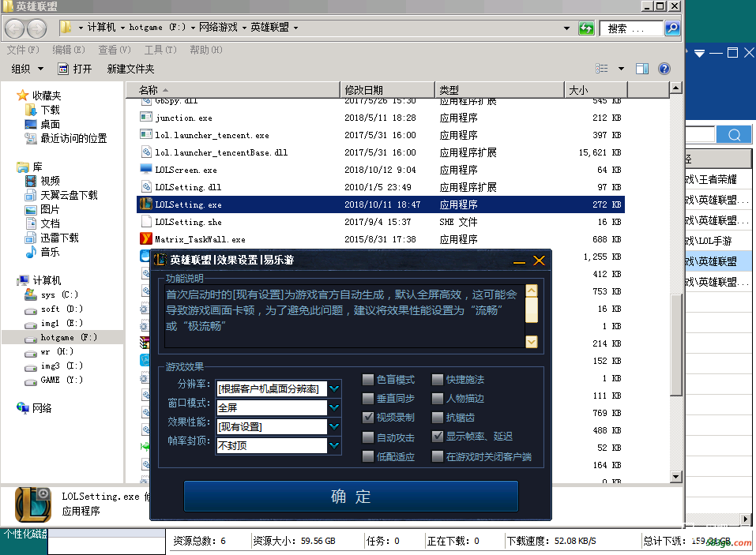The height and width of the screenshot is (555, 756).
Task: Enable the 自动攻击 checkbox
Action: click(x=368, y=437)
